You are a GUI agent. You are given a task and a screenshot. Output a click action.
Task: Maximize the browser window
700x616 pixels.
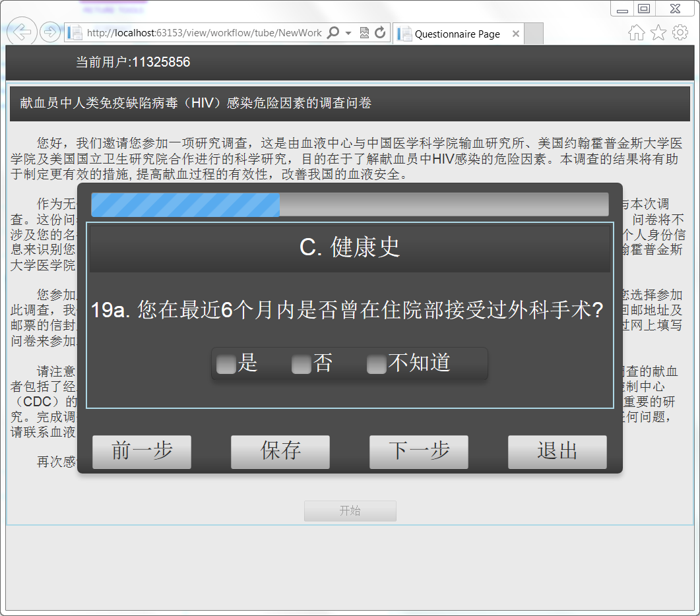click(644, 9)
